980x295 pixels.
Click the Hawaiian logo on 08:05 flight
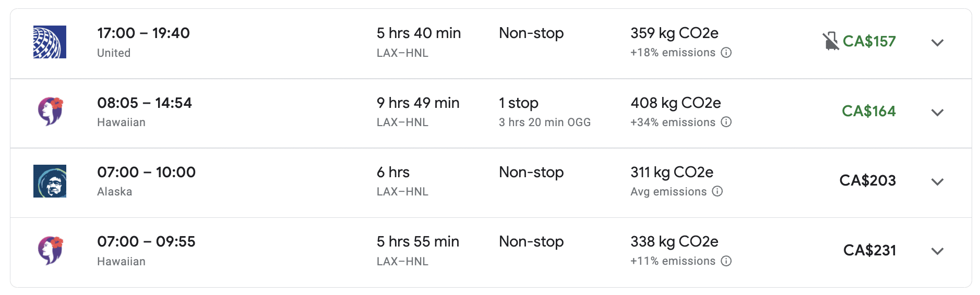[50, 111]
